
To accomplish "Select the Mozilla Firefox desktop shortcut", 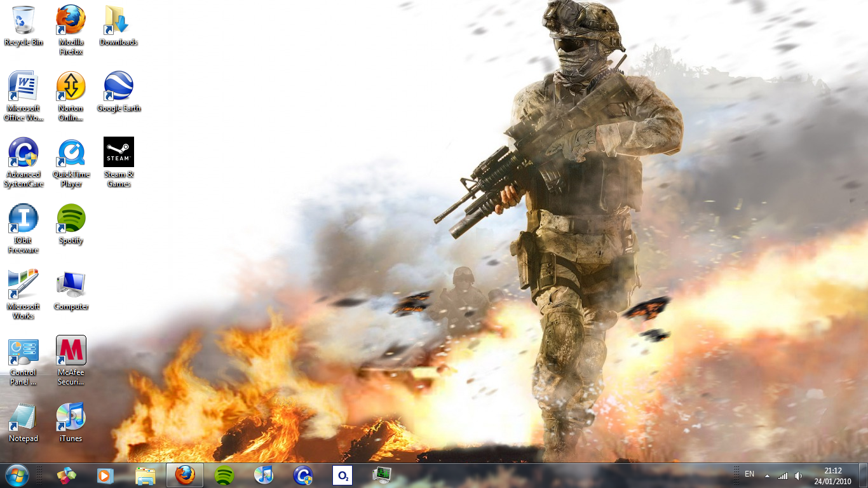I will pos(71,30).
